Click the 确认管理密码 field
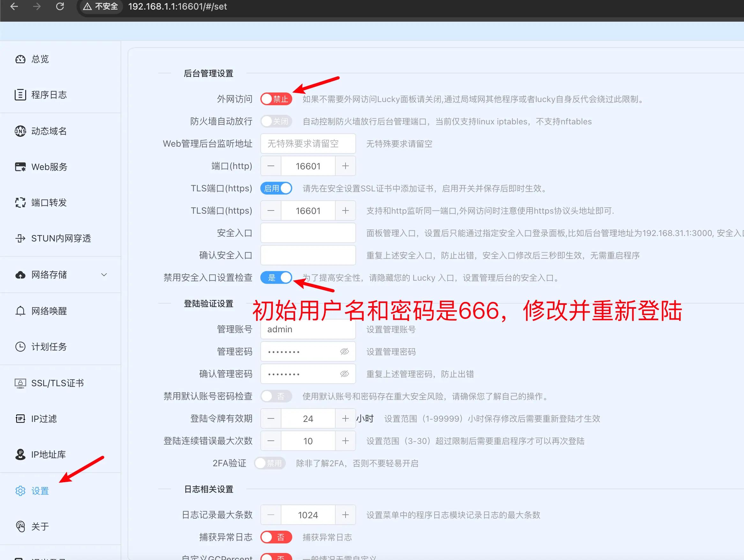This screenshot has width=744, height=560. (308, 374)
